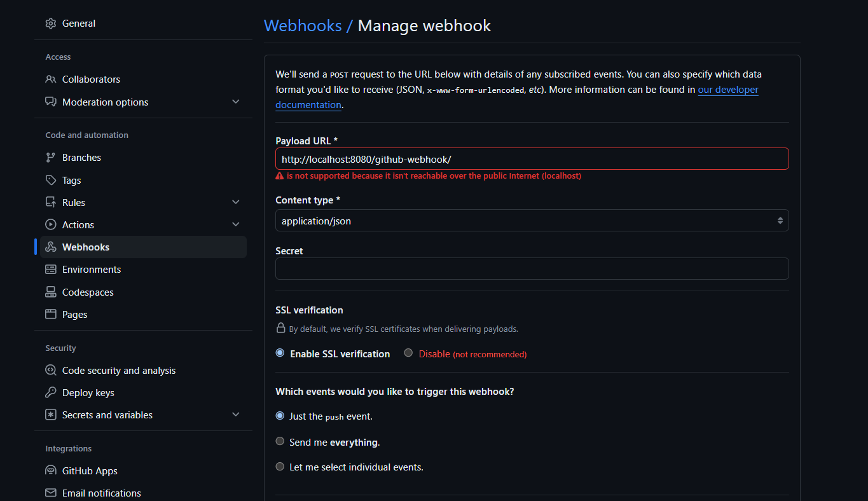
Task: Switch to General settings
Action: coord(79,23)
